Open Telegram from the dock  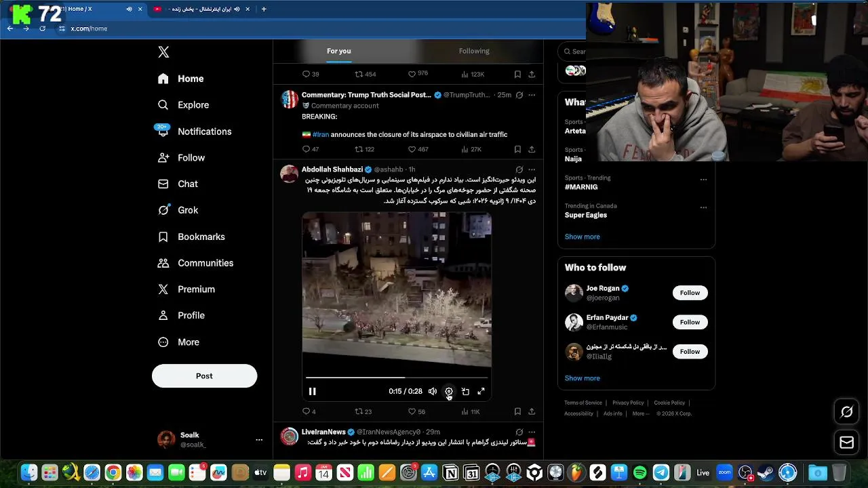click(x=661, y=472)
